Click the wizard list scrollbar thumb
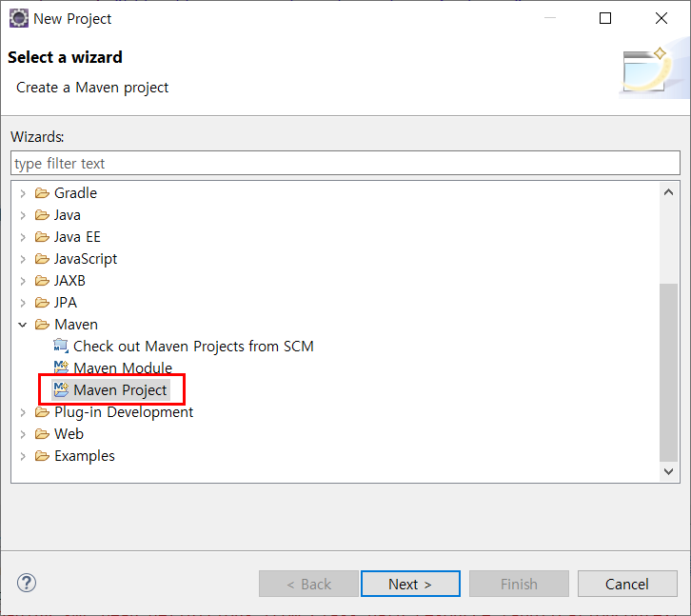This screenshot has height=616, width=691. (668, 372)
